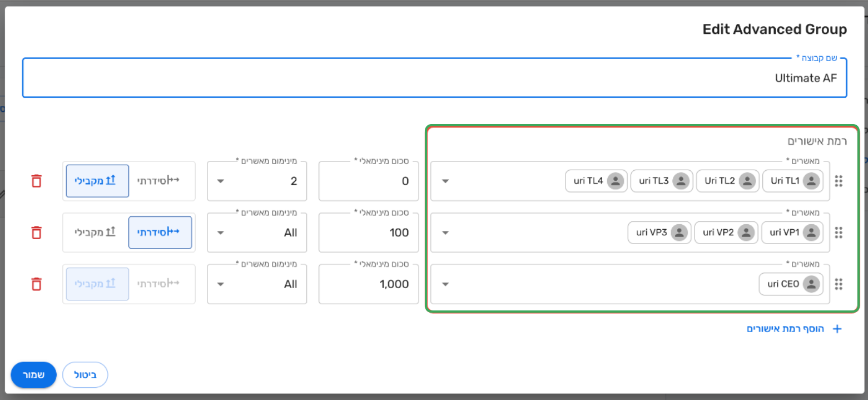868x400 pixels.
Task: Select סידרתי mode for the VP approvers row
Action: tap(160, 233)
